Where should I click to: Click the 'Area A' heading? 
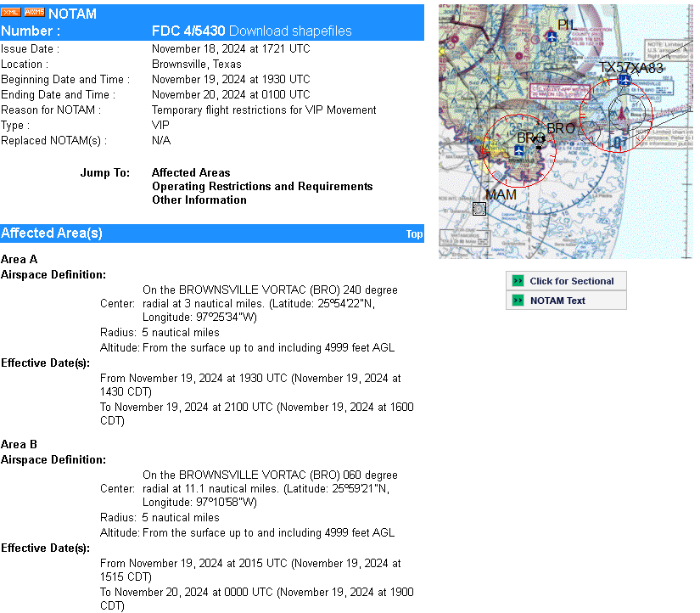point(20,259)
